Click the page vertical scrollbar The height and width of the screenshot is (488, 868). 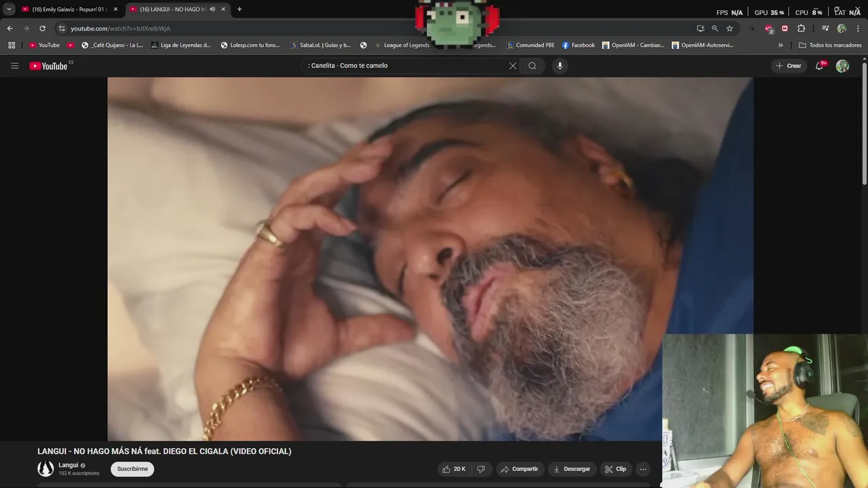(865, 122)
